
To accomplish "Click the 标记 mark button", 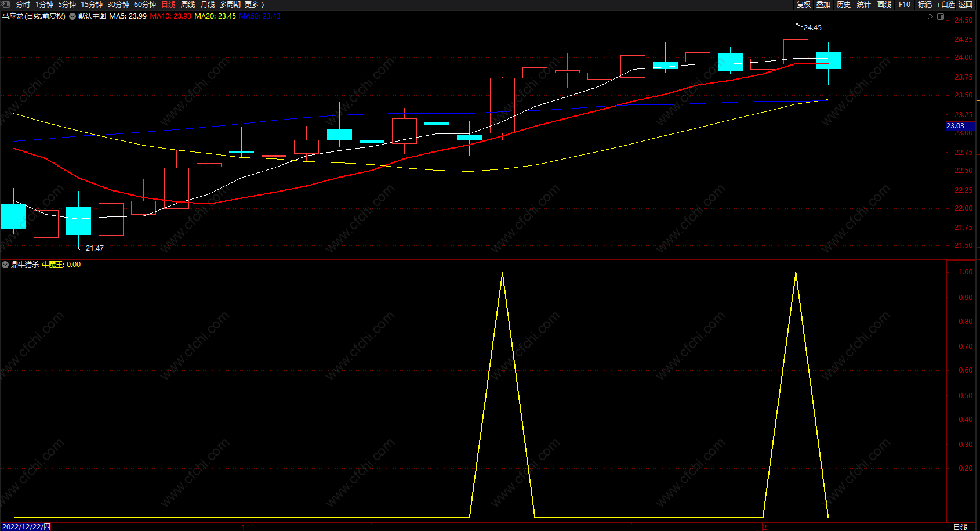I will (925, 5).
